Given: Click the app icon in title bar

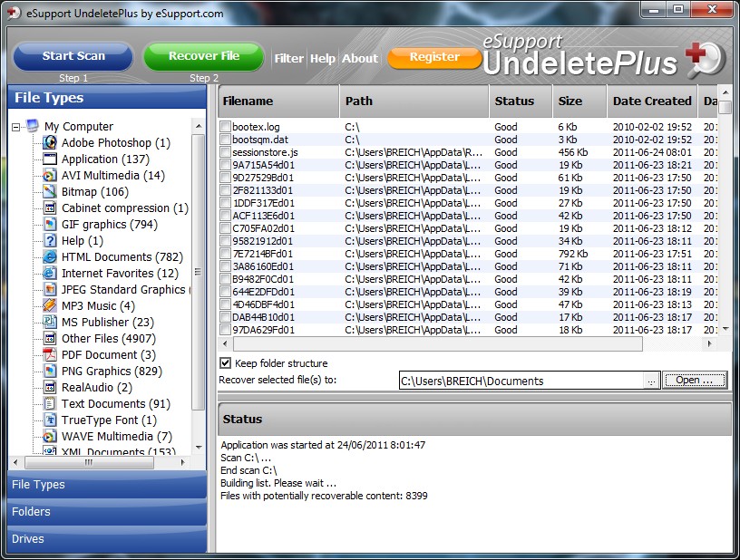Looking at the screenshot, I should [14, 13].
